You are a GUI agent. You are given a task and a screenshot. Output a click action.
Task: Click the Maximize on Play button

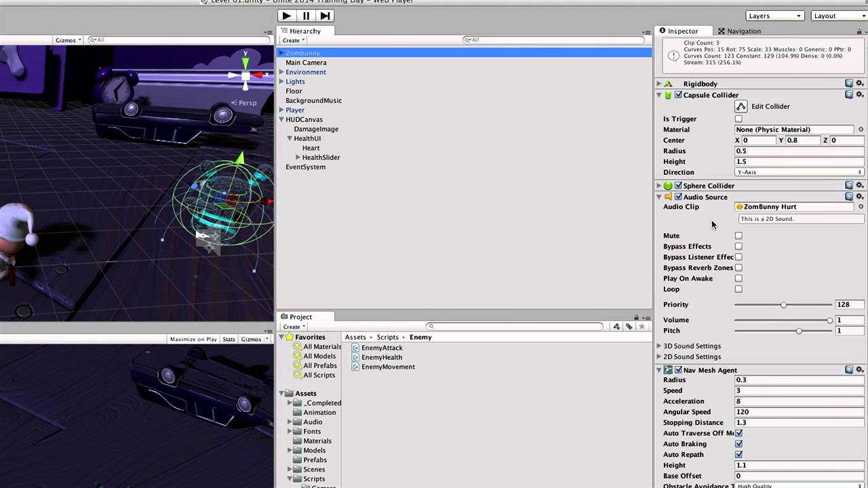click(x=193, y=340)
